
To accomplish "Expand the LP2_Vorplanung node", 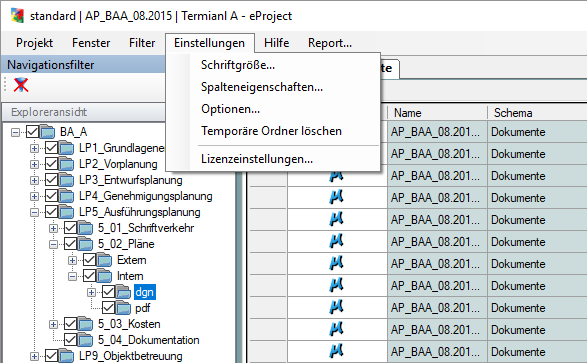I will [34, 164].
